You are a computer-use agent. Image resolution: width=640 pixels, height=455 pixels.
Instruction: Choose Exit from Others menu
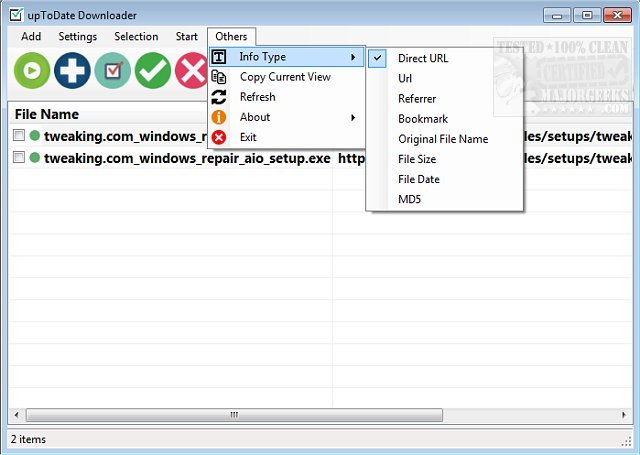tap(287, 138)
